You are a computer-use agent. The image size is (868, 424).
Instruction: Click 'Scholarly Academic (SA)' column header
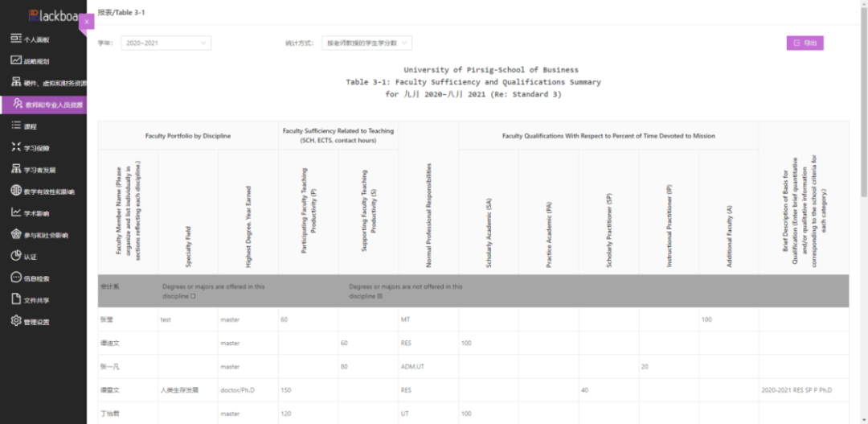coord(489,212)
